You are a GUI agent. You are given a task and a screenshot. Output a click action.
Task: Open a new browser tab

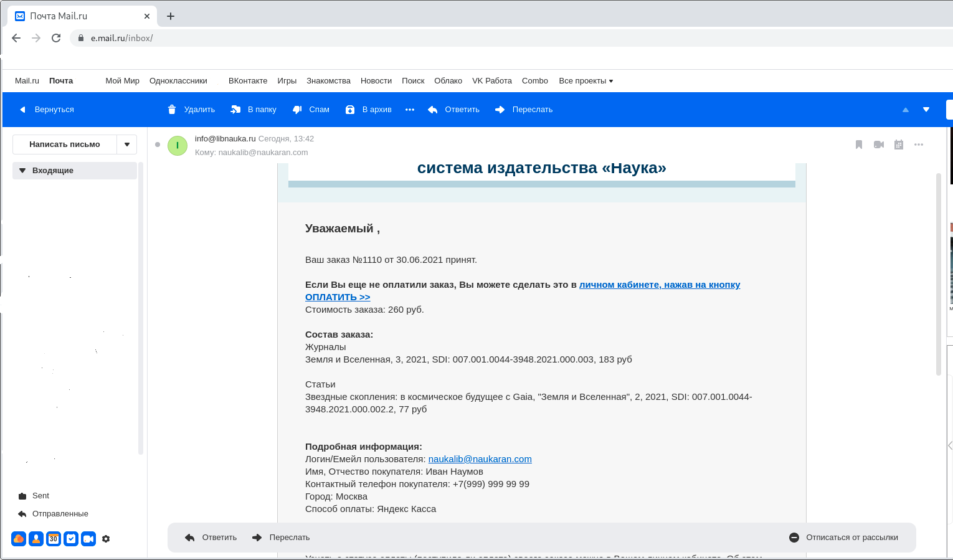click(x=171, y=16)
